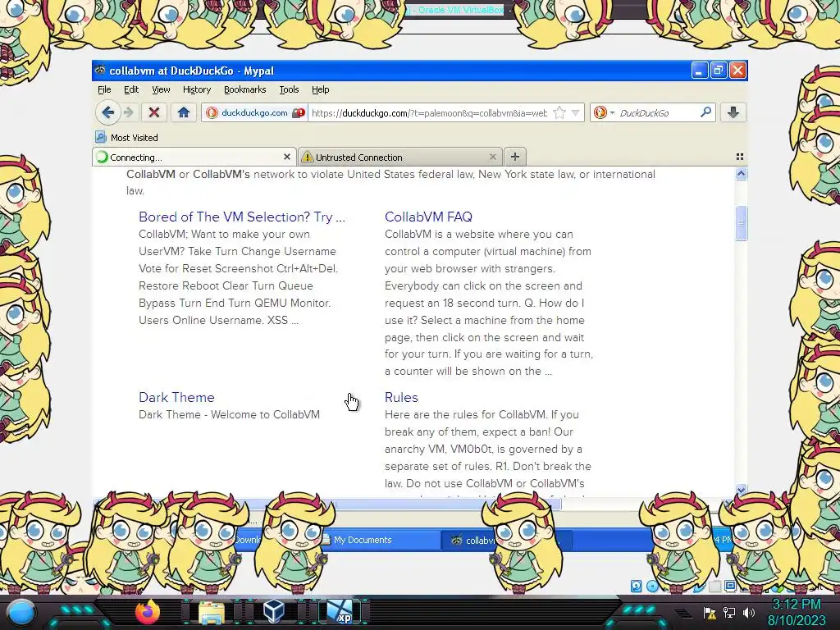Open the network tray icon

pos(729,612)
